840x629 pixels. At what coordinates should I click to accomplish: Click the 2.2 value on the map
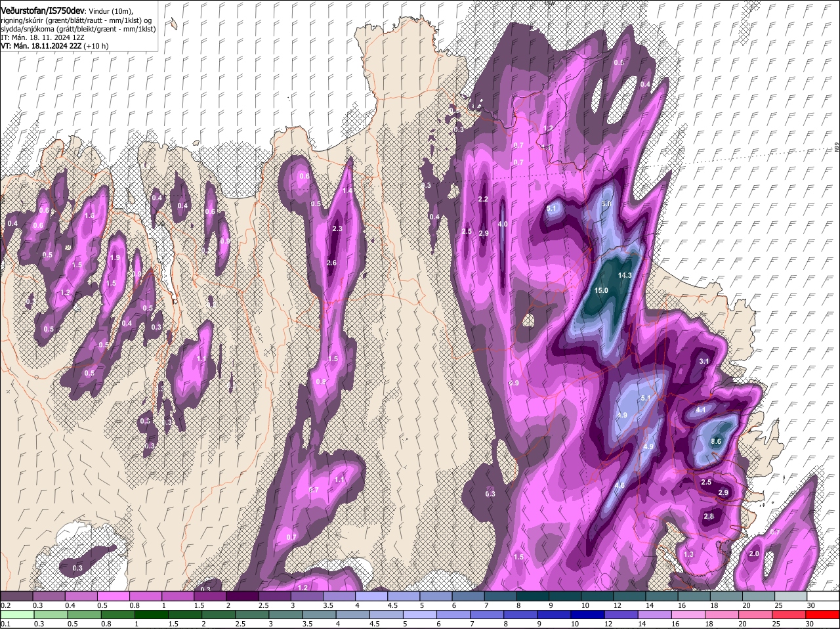pyautogui.click(x=484, y=199)
